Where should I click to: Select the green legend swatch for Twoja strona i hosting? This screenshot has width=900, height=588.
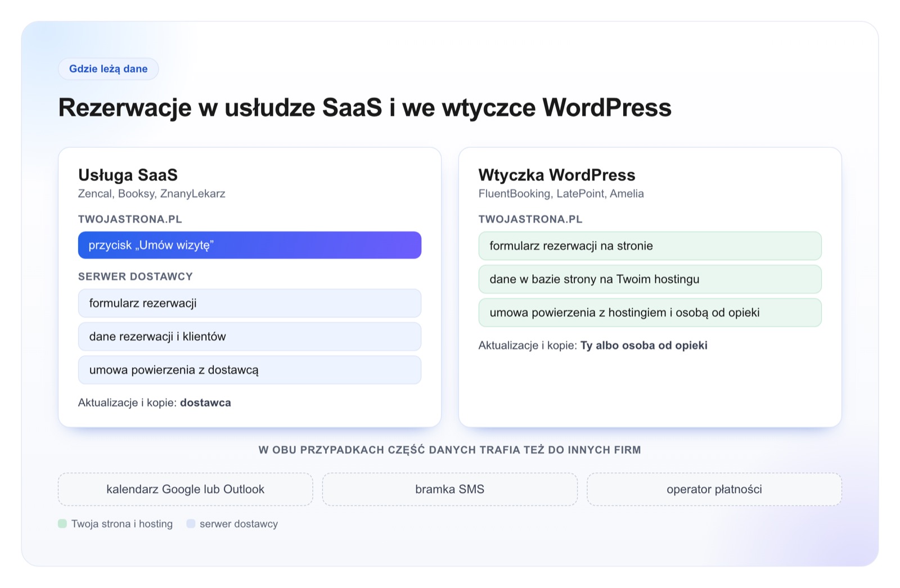pyautogui.click(x=62, y=524)
